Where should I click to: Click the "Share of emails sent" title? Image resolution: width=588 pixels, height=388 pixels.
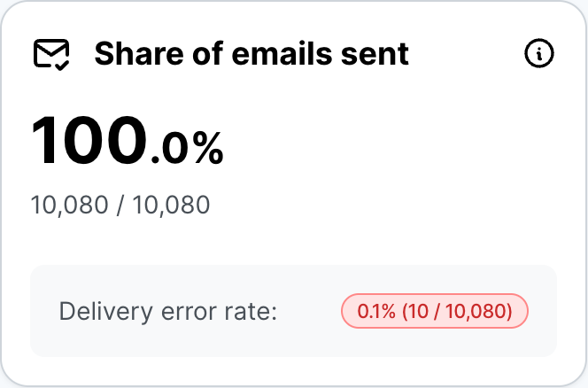251,55
